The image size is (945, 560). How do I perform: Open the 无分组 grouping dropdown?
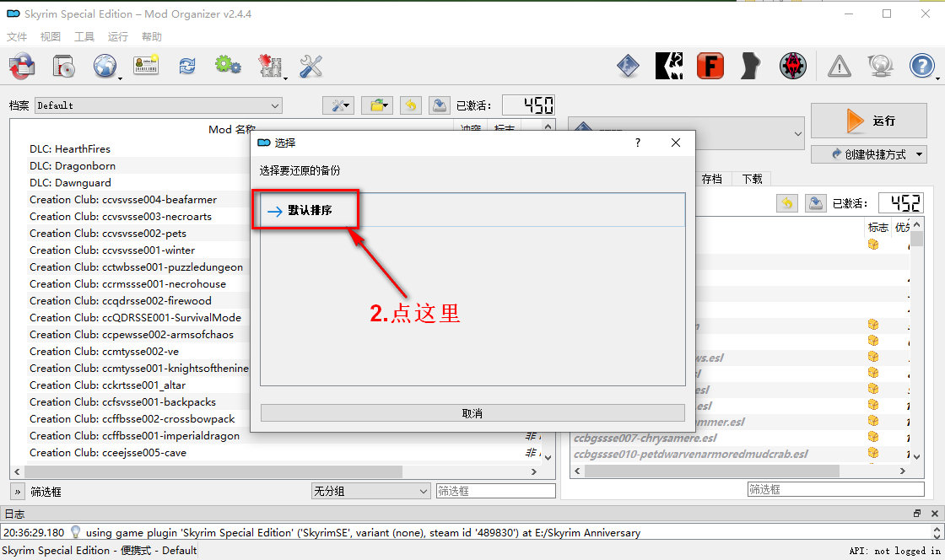371,491
